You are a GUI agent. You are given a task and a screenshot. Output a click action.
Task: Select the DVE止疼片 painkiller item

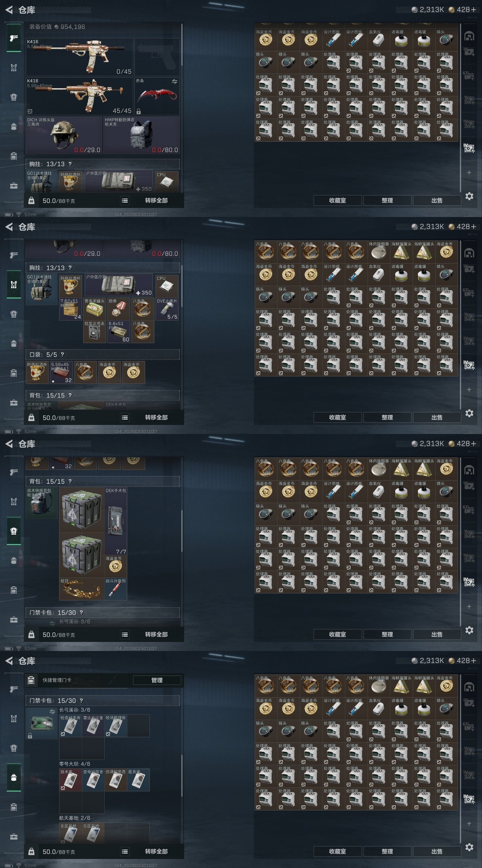pos(167,309)
